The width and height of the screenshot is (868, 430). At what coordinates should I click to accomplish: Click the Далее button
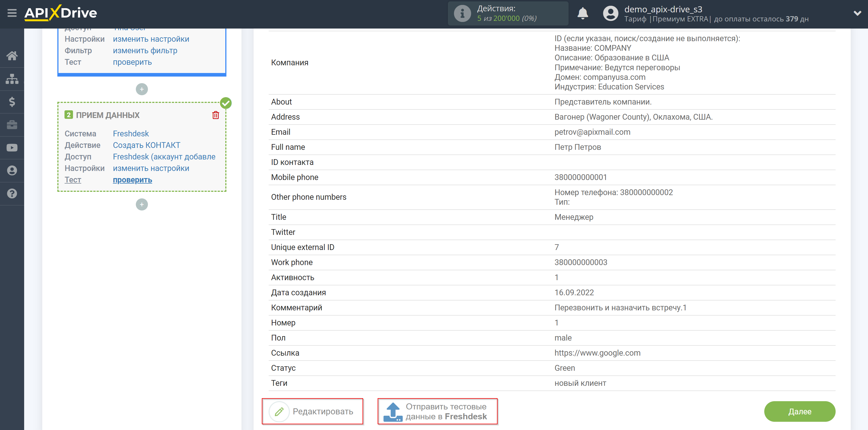pos(800,411)
